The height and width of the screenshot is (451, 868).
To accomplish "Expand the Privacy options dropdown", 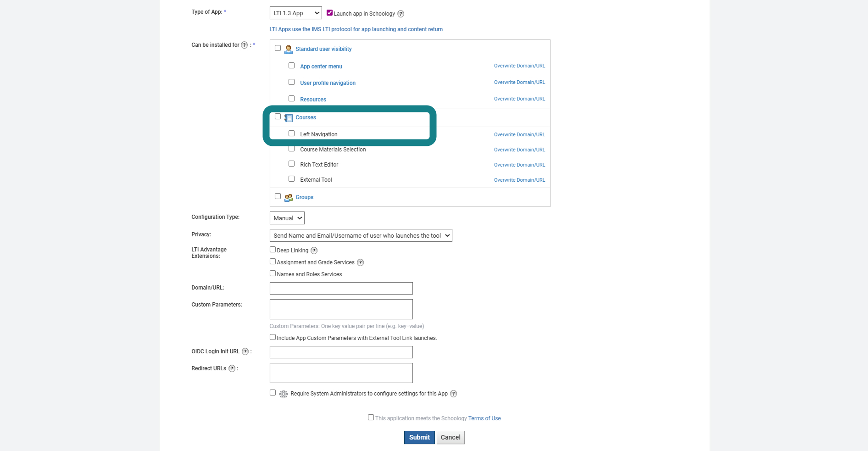I will pyautogui.click(x=361, y=235).
